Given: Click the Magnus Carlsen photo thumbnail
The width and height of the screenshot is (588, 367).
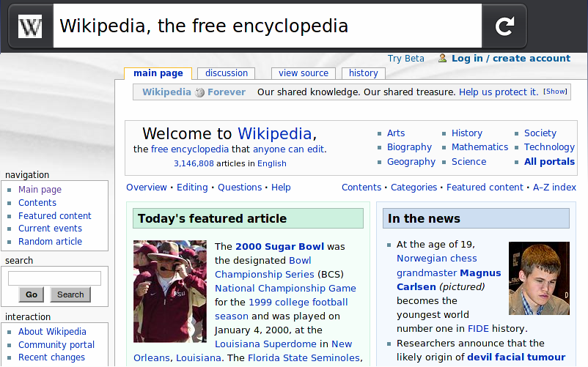Looking at the screenshot, I should [539, 278].
